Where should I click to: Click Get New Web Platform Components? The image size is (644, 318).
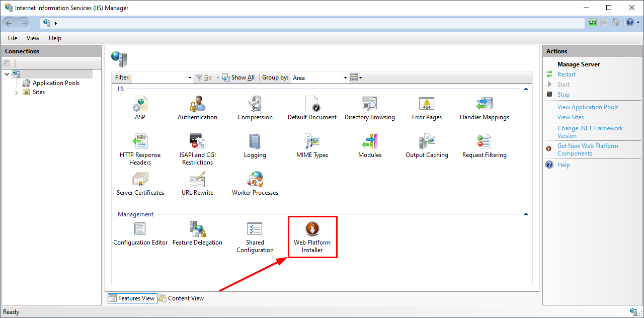588,149
